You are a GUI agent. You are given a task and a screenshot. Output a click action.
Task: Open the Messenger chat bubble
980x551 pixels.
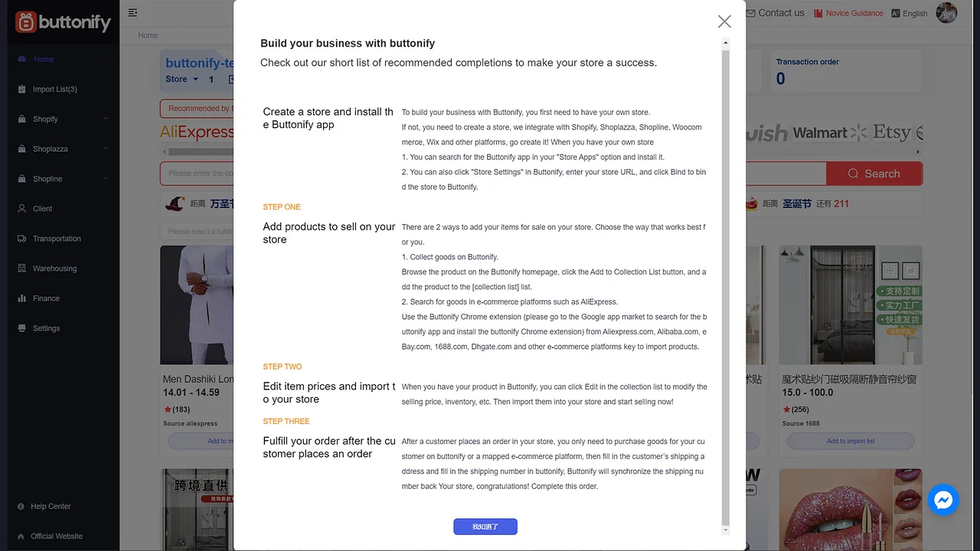coord(943,500)
